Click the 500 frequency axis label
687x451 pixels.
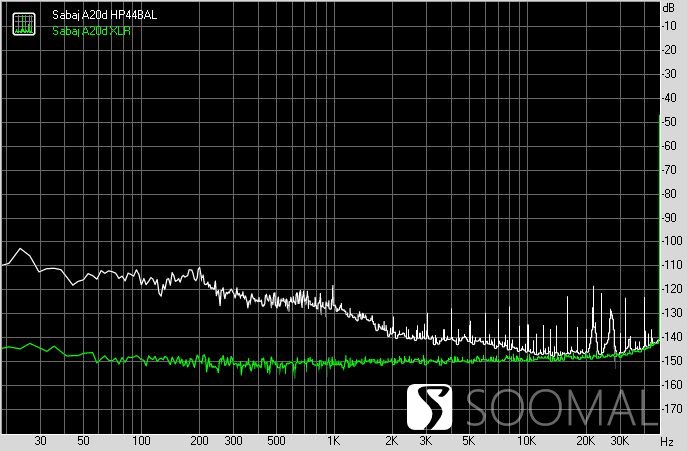coord(276,441)
